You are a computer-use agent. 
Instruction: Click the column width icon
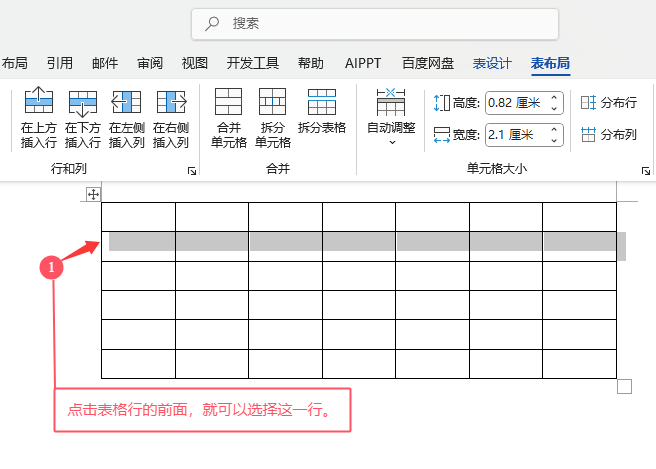tap(441, 135)
